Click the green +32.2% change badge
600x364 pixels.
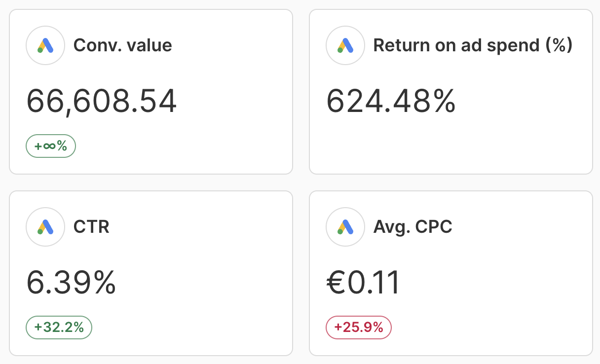coord(59,328)
